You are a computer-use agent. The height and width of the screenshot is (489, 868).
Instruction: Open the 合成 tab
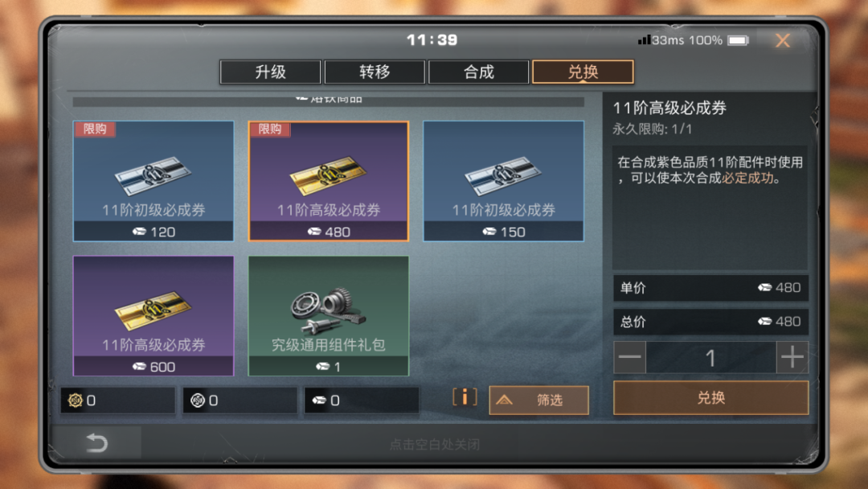point(479,72)
